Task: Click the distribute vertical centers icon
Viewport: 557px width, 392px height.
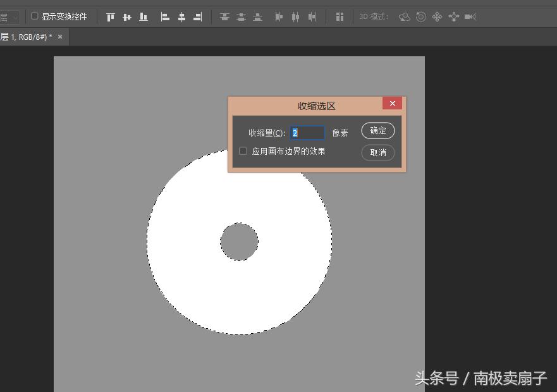Action: [242, 16]
